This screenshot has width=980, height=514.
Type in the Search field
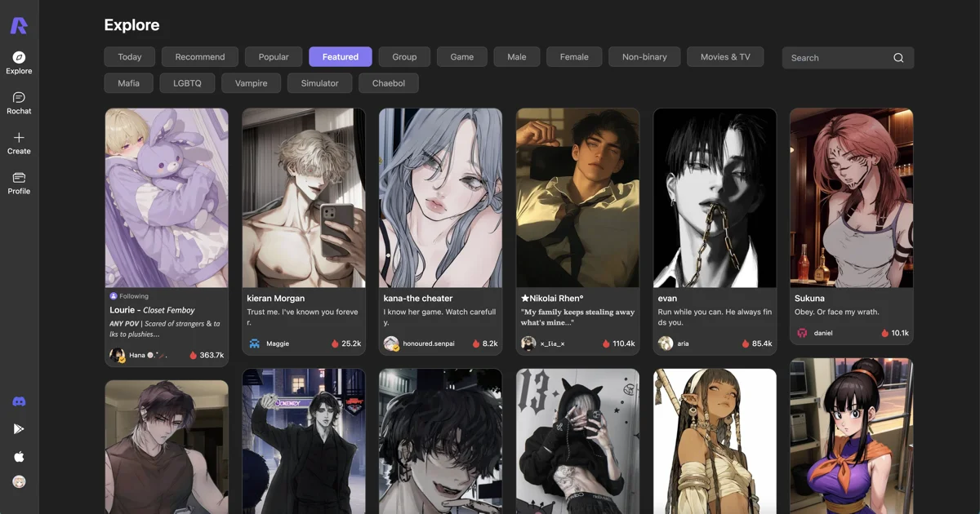[x=837, y=58]
